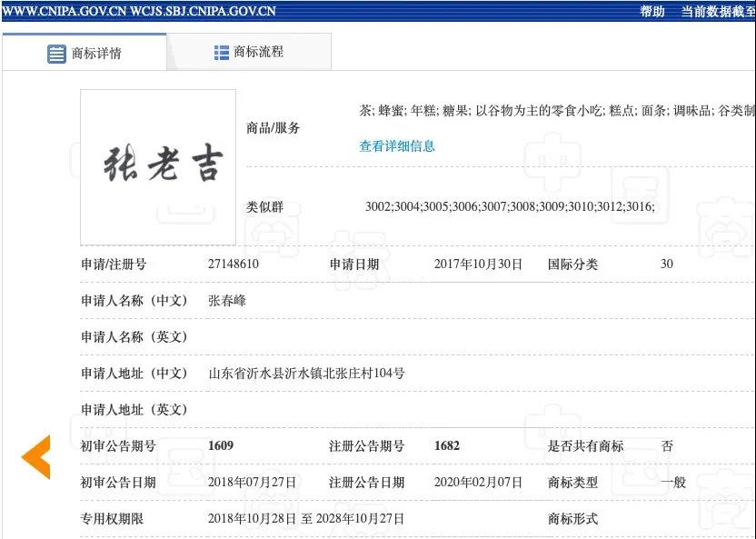Click the 国际分类 label
The height and width of the screenshot is (539, 756).
pyautogui.click(x=572, y=265)
